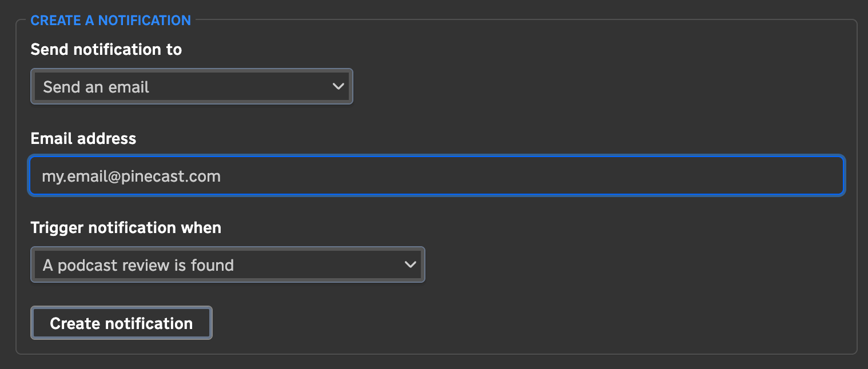Open the "Send an email" dropdown
The height and width of the screenshot is (369, 868).
pyautogui.click(x=192, y=87)
